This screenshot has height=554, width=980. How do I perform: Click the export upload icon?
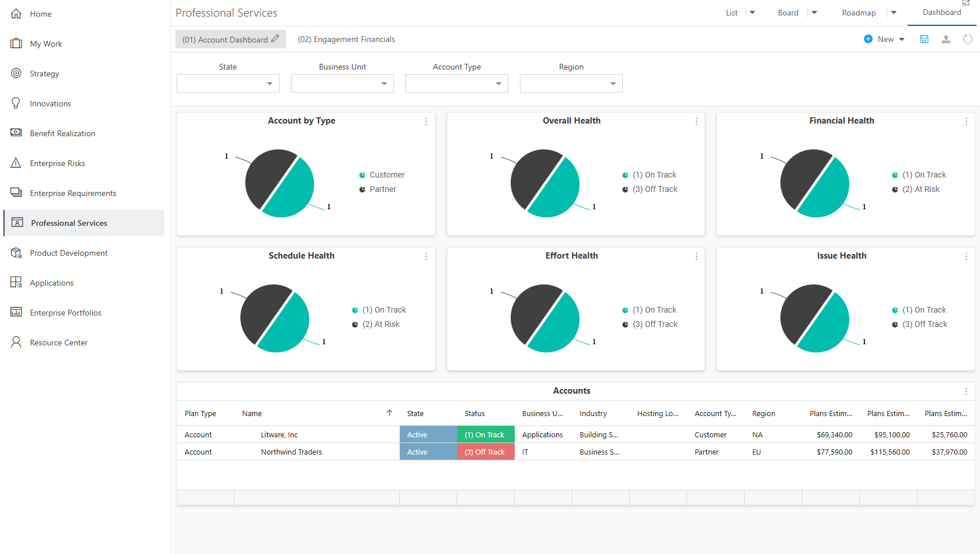(946, 39)
